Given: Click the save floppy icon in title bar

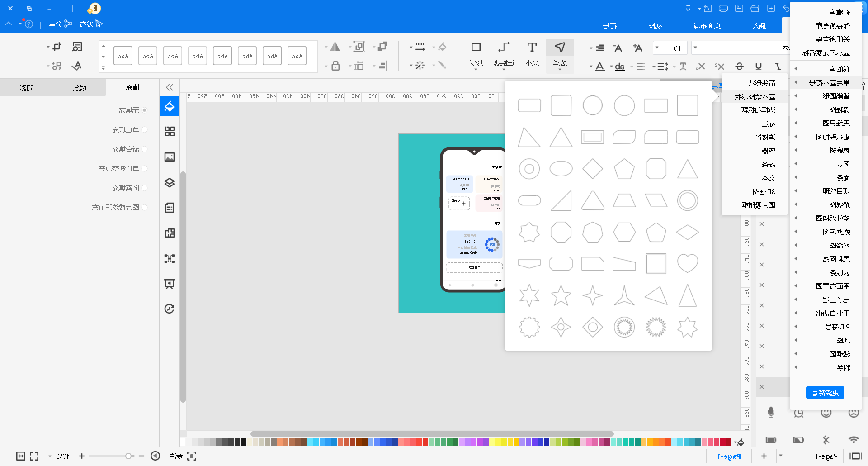Looking at the screenshot, I should point(739,9).
